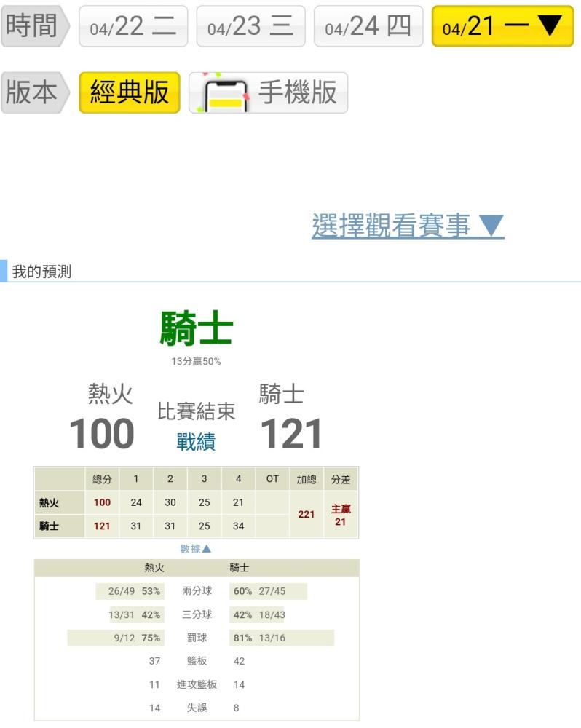Select the 04/23 Wednesday date tab

click(x=250, y=26)
